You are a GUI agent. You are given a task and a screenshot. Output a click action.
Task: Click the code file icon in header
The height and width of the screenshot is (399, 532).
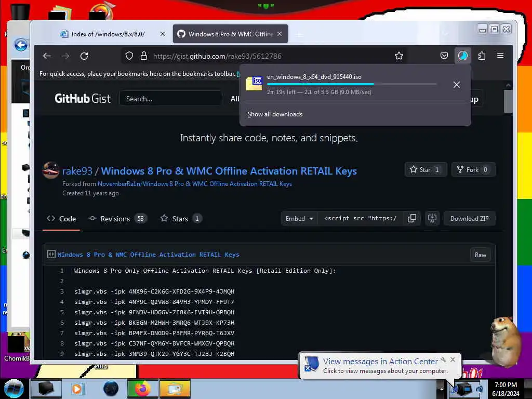pos(51,254)
